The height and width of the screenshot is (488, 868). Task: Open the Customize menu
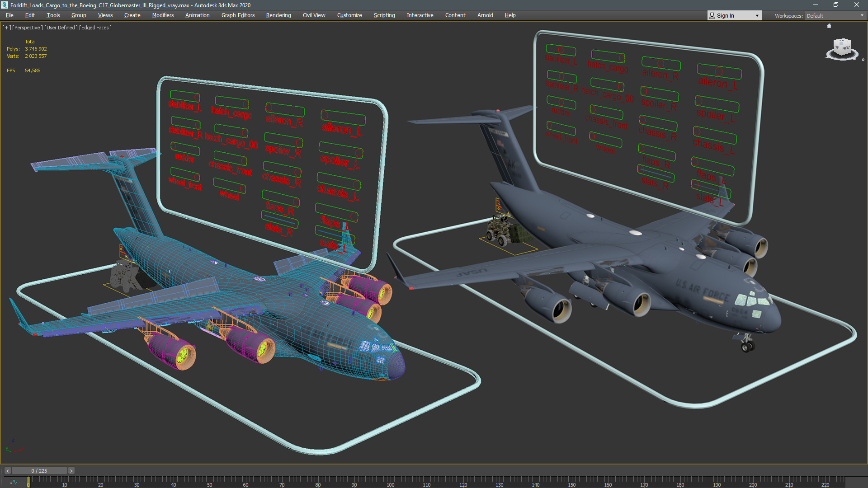[x=349, y=15]
